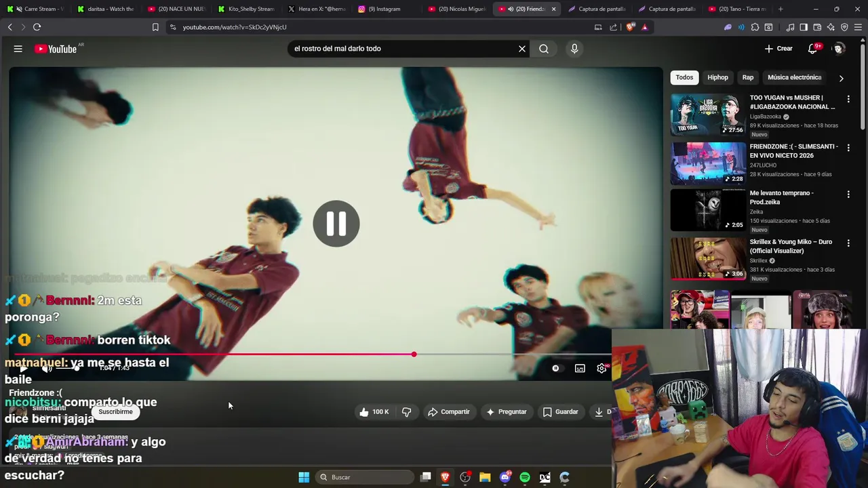Pause the video with the center button
Image resolution: width=868 pixels, height=488 pixels.
click(x=336, y=224)
